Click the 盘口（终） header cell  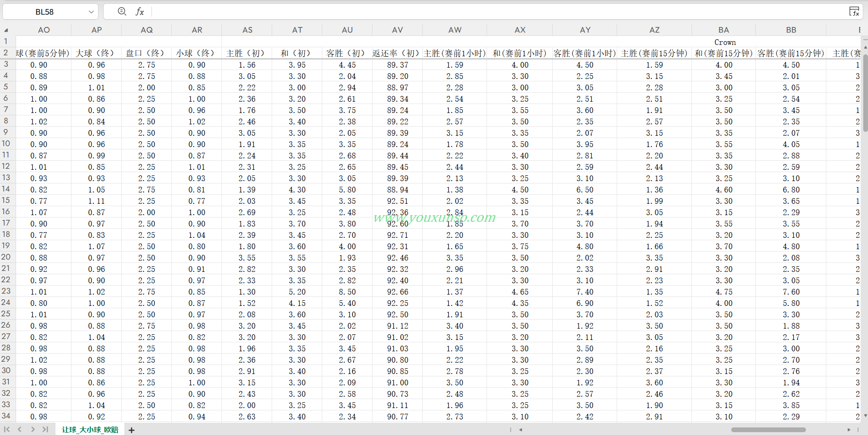[x=147, y=53]
